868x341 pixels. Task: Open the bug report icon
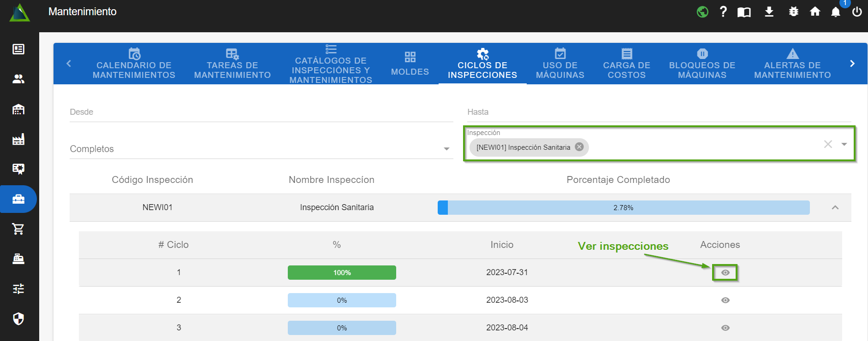click(x=793, y=12)
